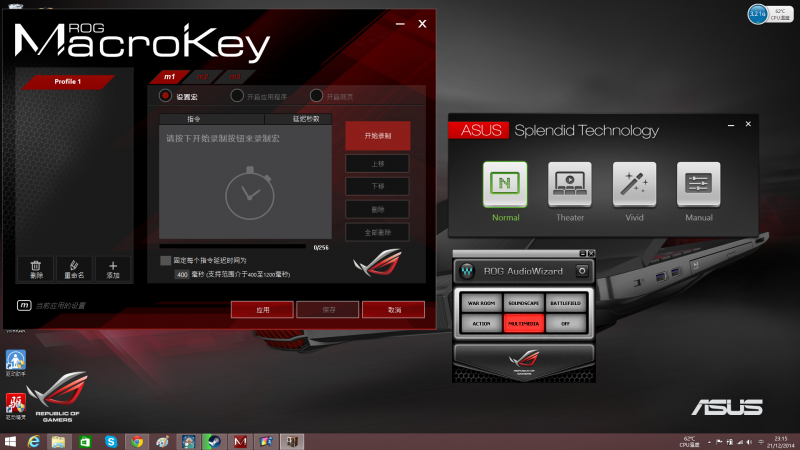This screenshot has width=800, height=450.
Task: Switch to the m1 macro tab
Action: (x=169, y=77)
